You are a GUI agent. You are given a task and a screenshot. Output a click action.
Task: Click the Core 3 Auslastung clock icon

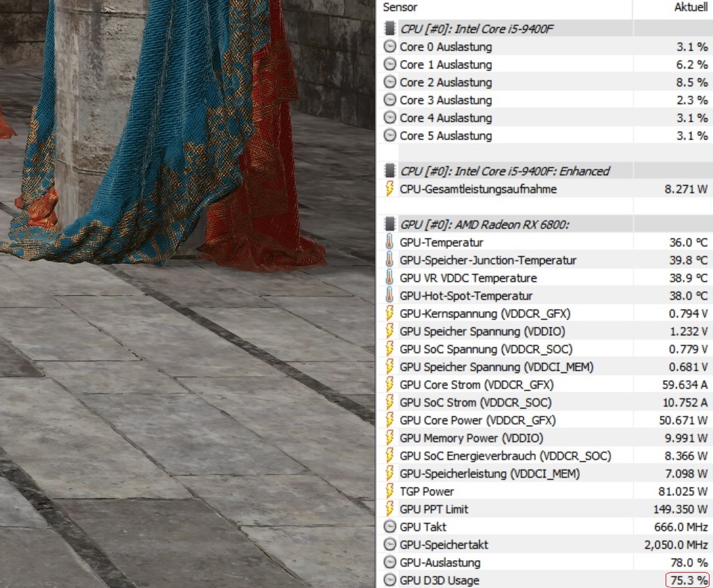click(390, 100)
